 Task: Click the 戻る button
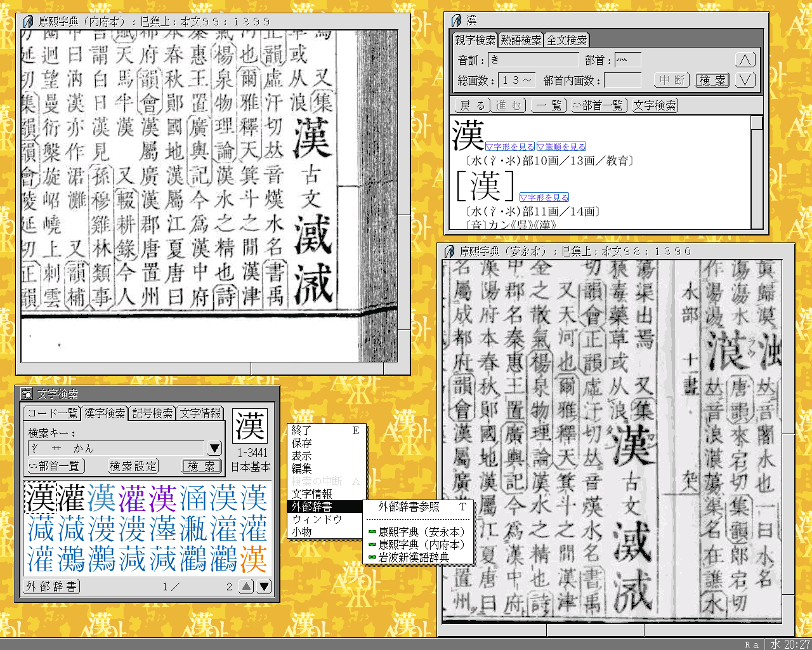[472, 105]
